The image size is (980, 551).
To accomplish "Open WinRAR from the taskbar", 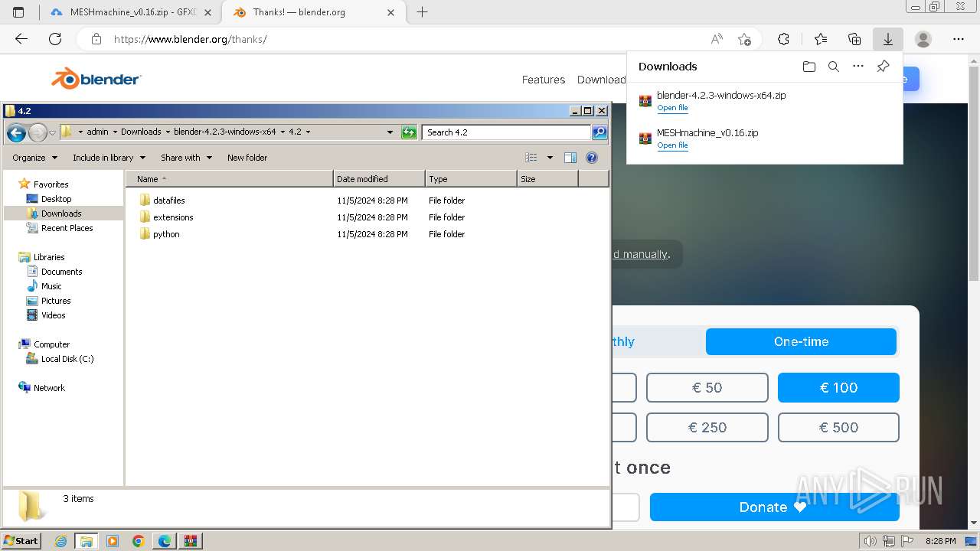I will click(x=190, y=541).
